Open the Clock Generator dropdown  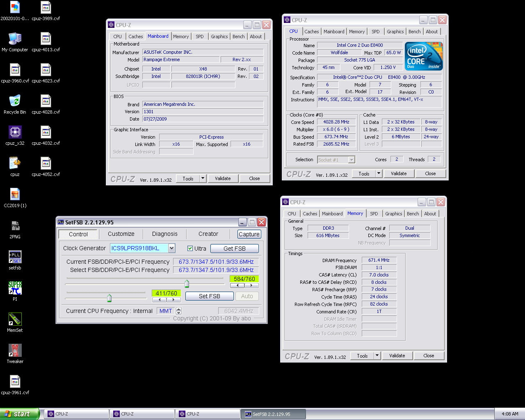171,248
